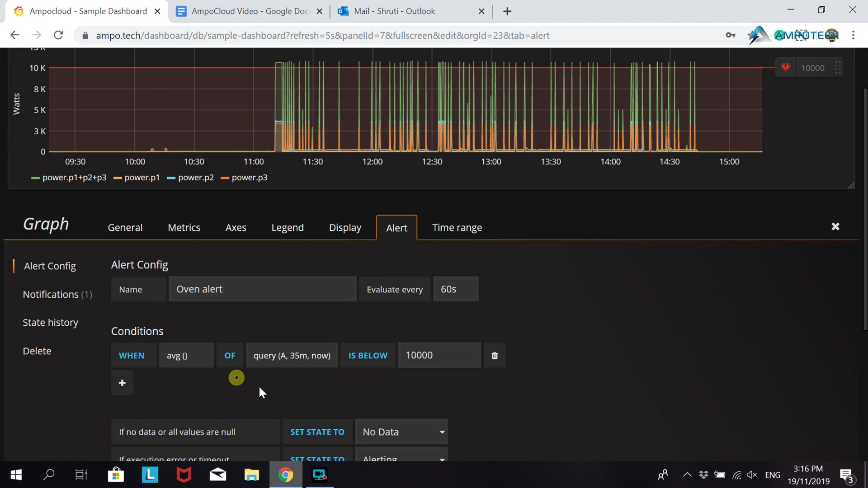This screenshot has height=488, width=868.
Task: Open Microsoft Store from the taskbar
Action: [116, 475]
